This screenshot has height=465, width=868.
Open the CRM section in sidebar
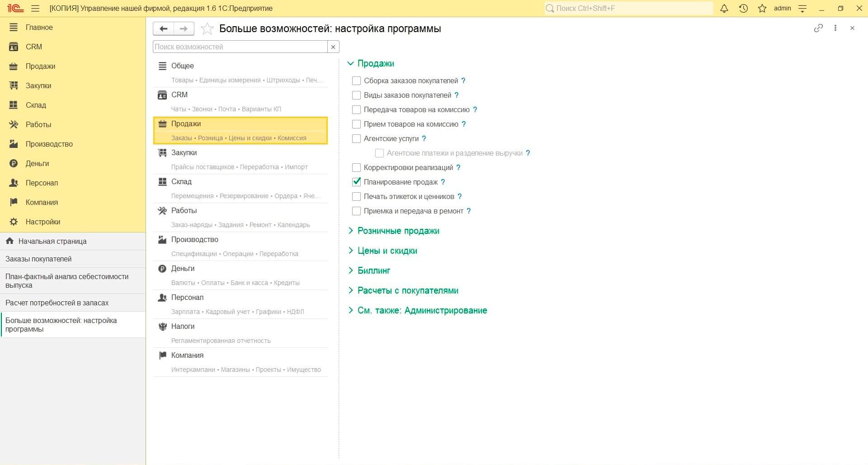73,47
